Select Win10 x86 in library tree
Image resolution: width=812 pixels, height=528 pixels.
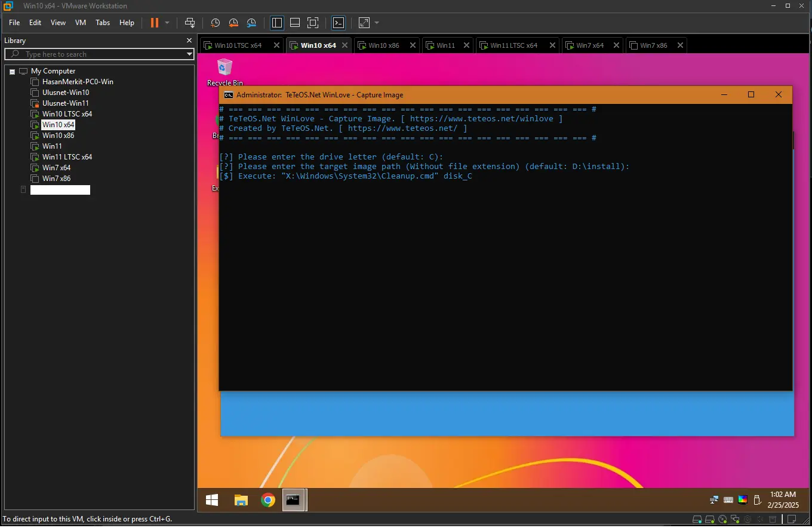pyautogui.click(x=58, y=136)
